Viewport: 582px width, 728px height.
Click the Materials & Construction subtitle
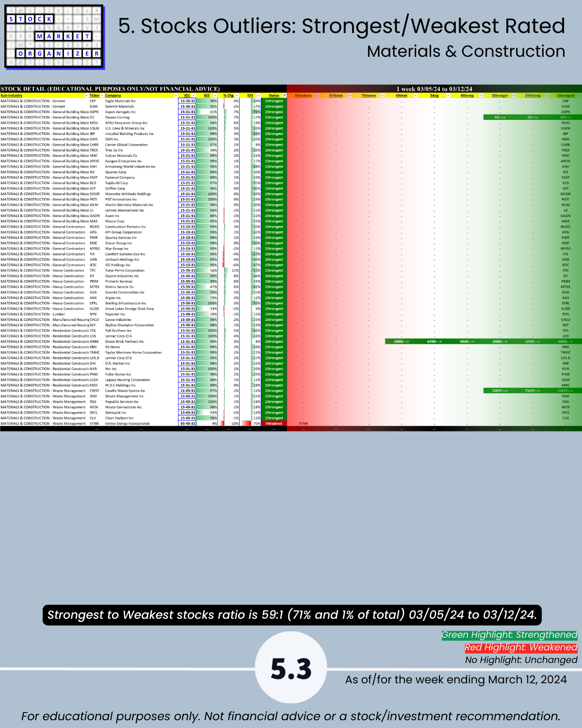point(466,51)
